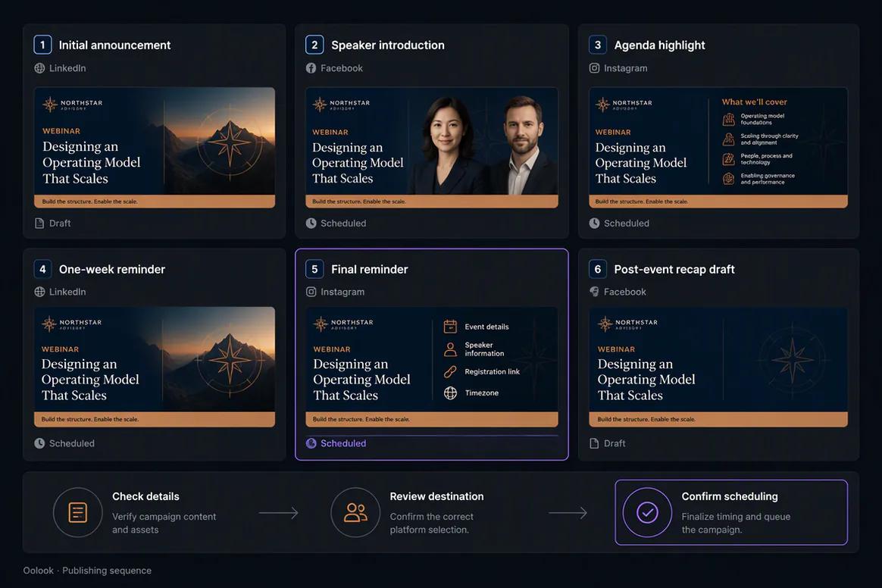
Task: Click the Registration link text
Action: tap(493, 371)
